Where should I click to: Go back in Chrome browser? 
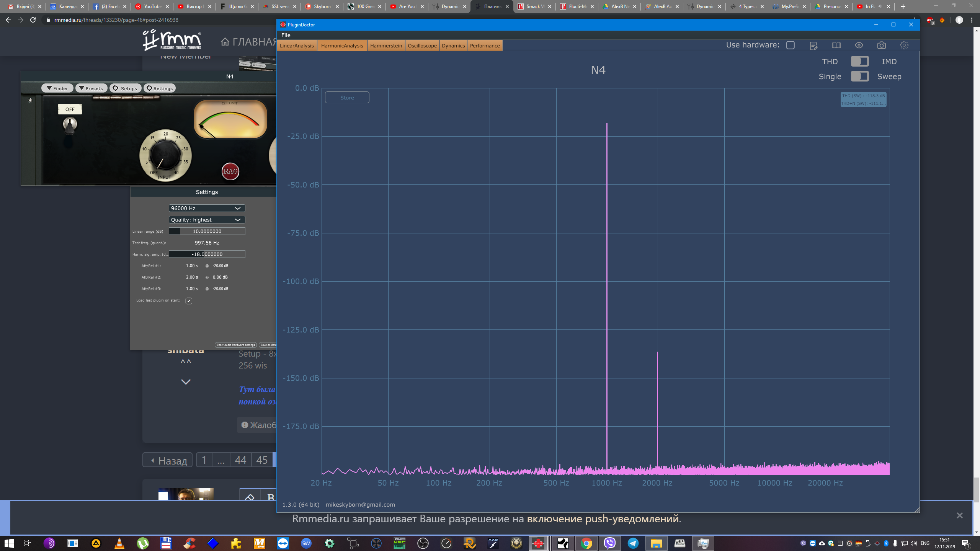pos(8,20)
